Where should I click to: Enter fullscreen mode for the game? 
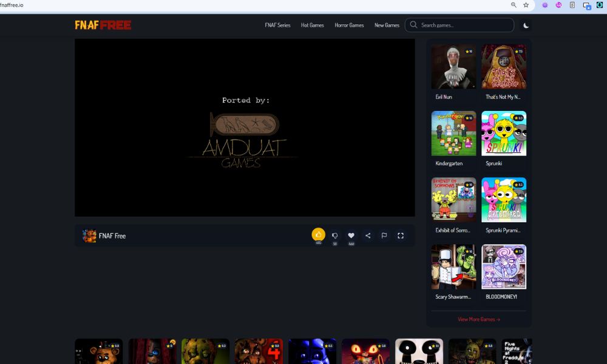(401, 235)
